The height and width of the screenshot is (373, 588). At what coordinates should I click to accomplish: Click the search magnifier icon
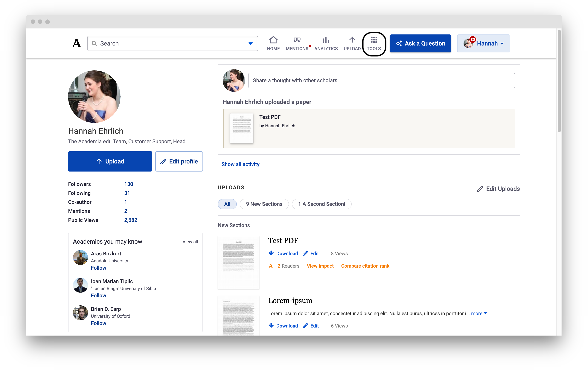pyautogui.click(x=94, y=43)
